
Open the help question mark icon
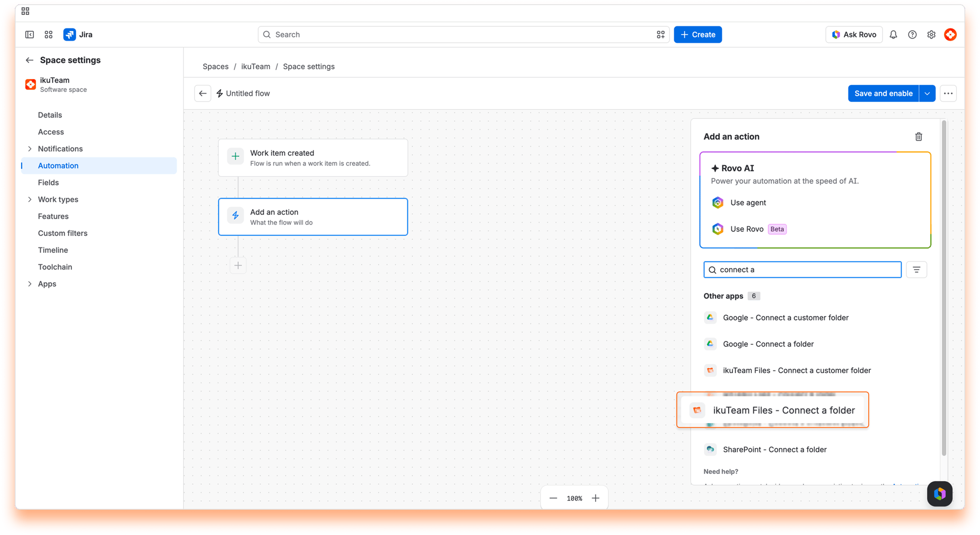[x=912, y=34]
